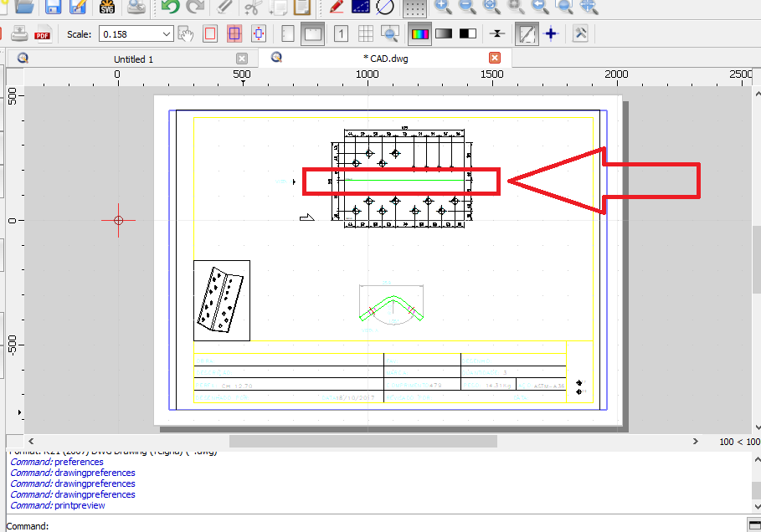The height and width of the screenshot is (532, 761).
Task: Switch to black and white print mode
Action: tap(467, 34)
